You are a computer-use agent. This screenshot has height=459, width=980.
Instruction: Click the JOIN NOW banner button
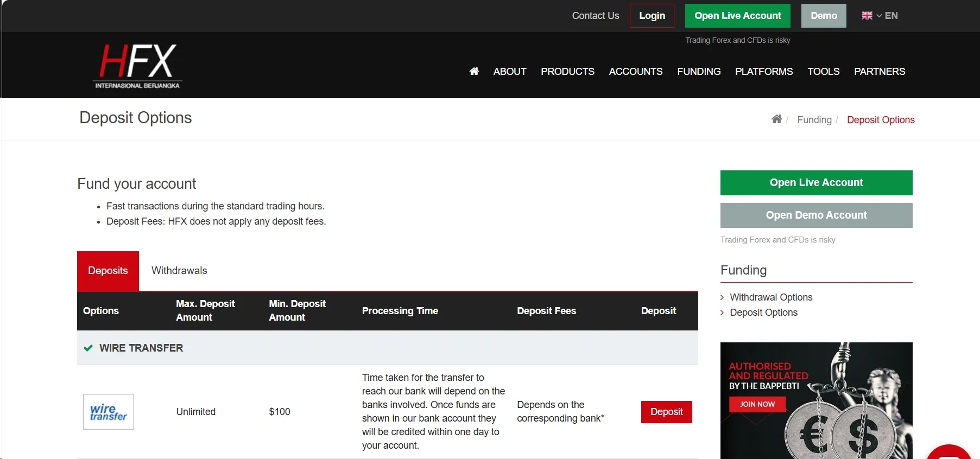[757, 404]
